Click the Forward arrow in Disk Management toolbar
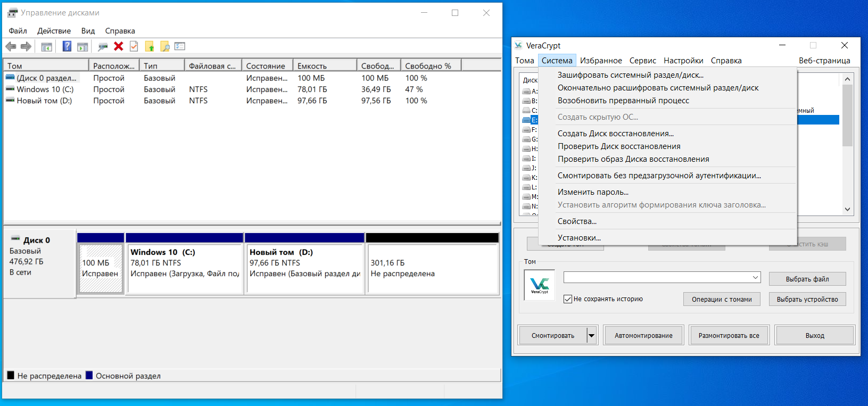Image resolution: width=868 pixels, height=406 pixels. (26, 47)
